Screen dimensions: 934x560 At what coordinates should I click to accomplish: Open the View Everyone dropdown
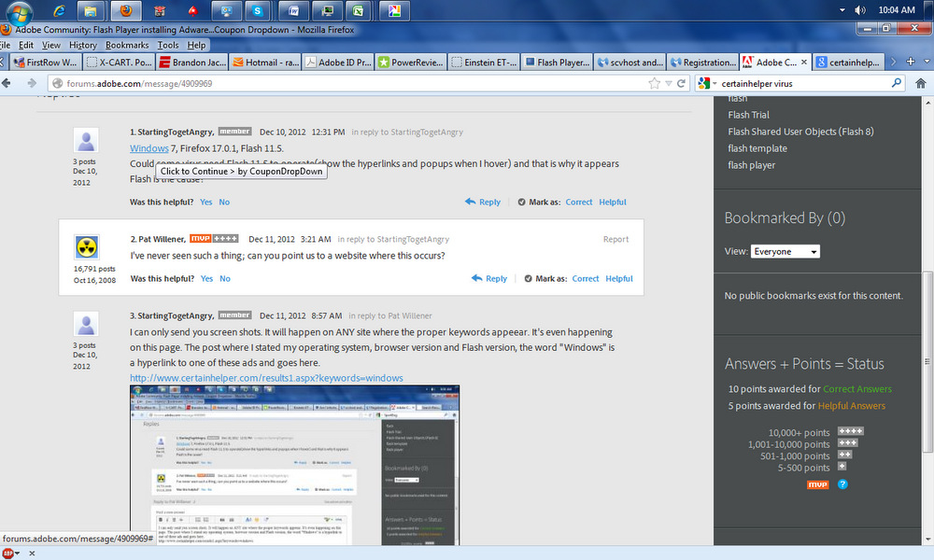(x=785, y=252)
